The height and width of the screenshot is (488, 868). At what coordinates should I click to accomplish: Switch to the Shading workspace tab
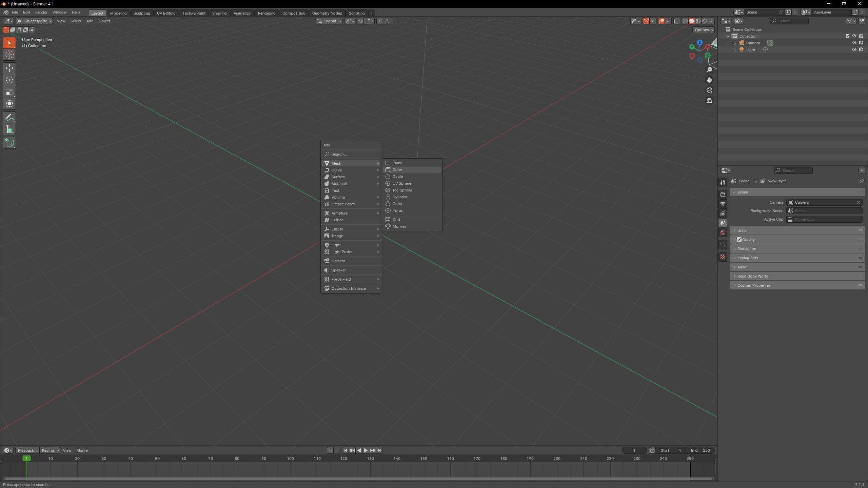pyautogui.click(x=219, y=13)
